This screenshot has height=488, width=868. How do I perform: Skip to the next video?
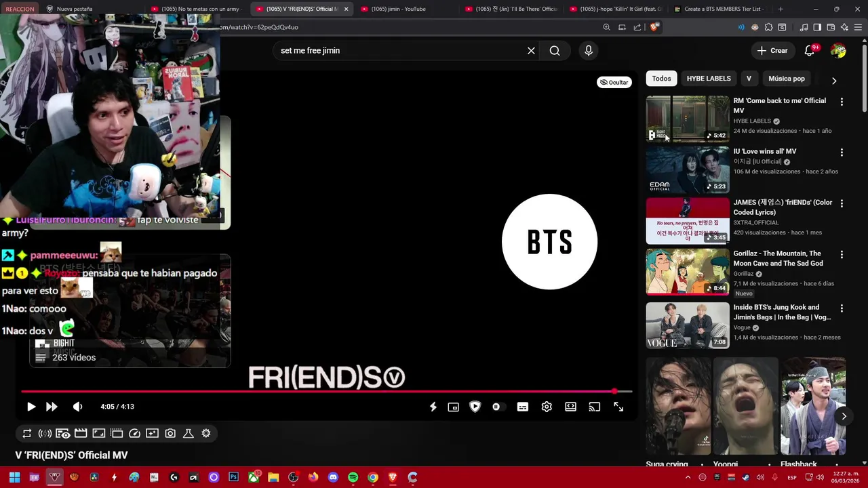(x=52, y=407)
